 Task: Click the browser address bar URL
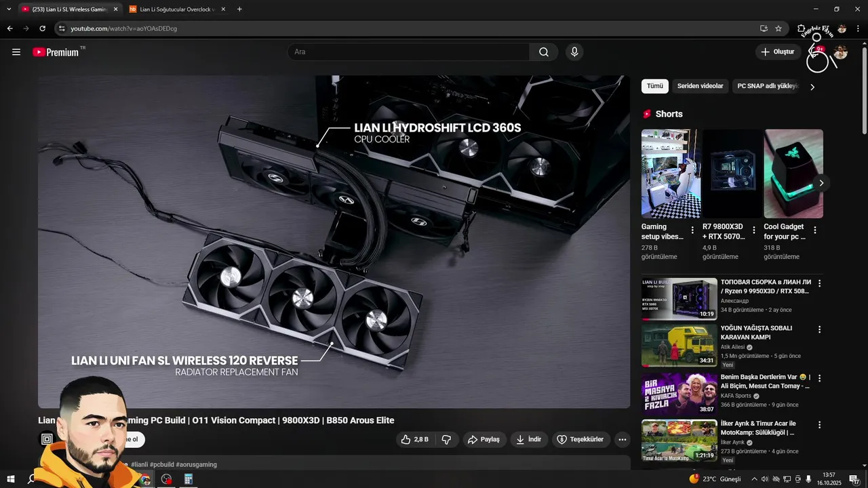(123, 28)
